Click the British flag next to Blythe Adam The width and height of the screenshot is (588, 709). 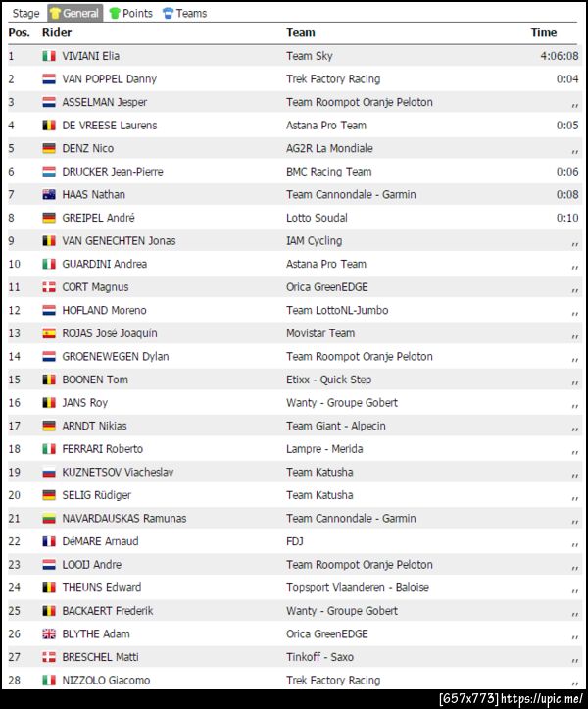tap(49, 634)
